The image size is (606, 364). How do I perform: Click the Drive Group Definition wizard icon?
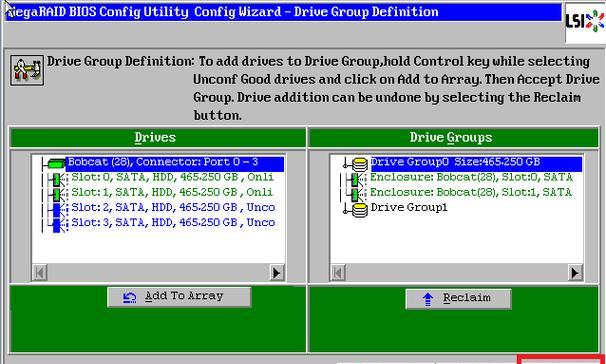tap(27, 70)
